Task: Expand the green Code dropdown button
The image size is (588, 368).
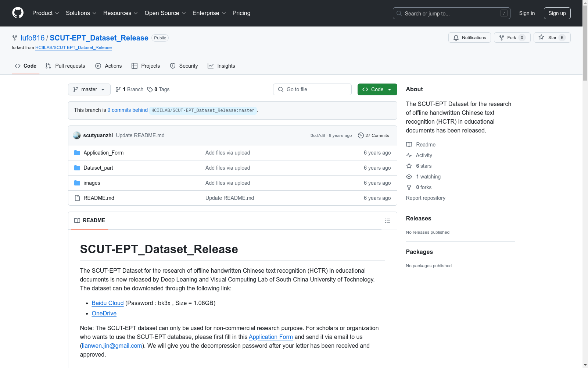Action: (x=377, y=89)
